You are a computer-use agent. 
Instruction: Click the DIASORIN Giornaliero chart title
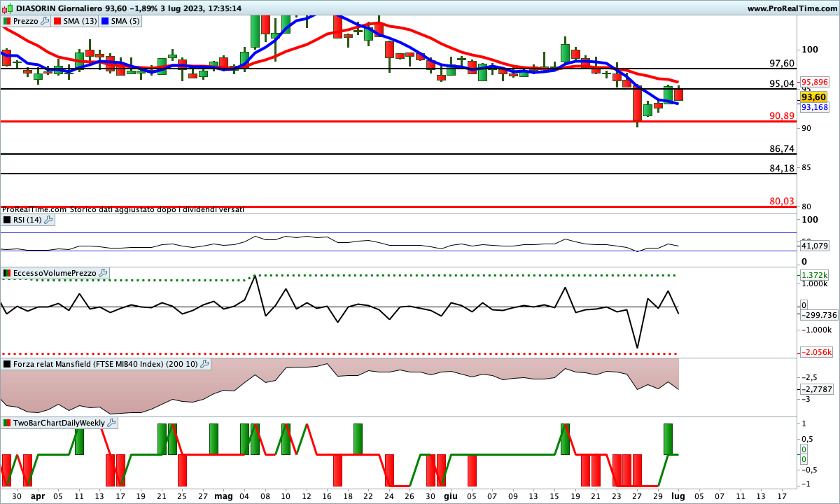pos(59,8)
